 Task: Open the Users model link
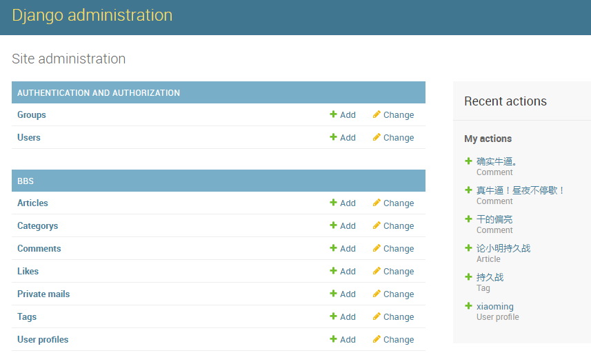[x=29, y=138]
